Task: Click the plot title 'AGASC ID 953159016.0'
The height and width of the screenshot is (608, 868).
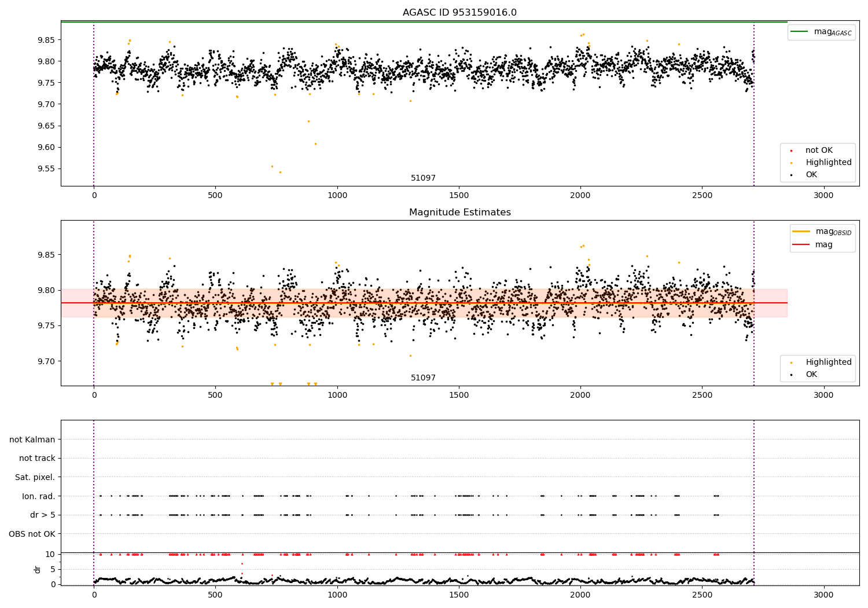Action: tap(459, 12)
